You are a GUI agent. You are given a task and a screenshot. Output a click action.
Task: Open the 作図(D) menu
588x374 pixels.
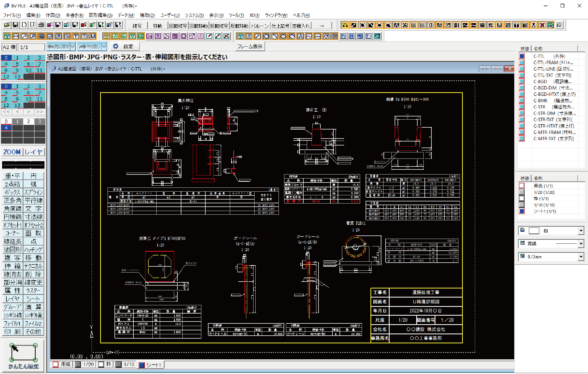(53, 15)
